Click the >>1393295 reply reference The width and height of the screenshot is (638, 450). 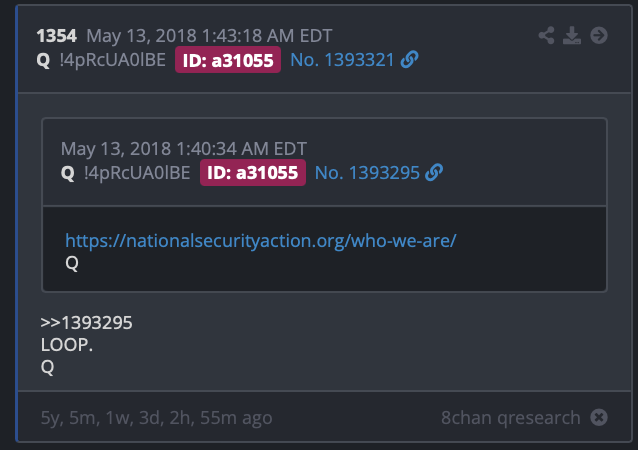(x=86, y=323)
